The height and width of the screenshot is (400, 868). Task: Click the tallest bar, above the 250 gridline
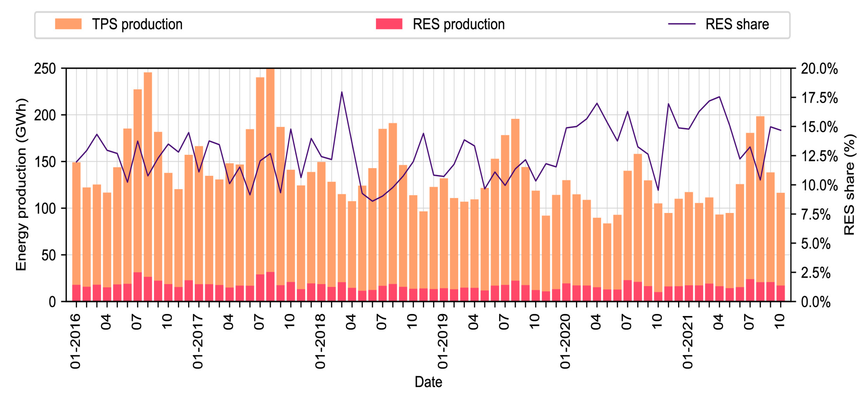click(270, 169)
